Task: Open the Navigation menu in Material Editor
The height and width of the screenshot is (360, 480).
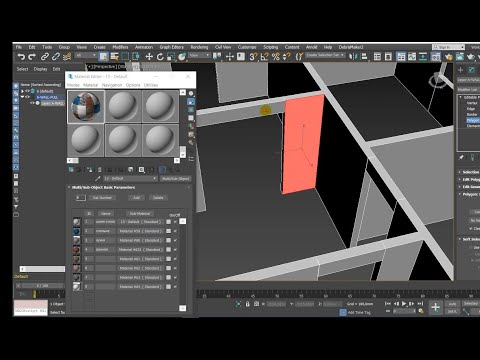Action: pyautogui.click(x=112, y=85)
